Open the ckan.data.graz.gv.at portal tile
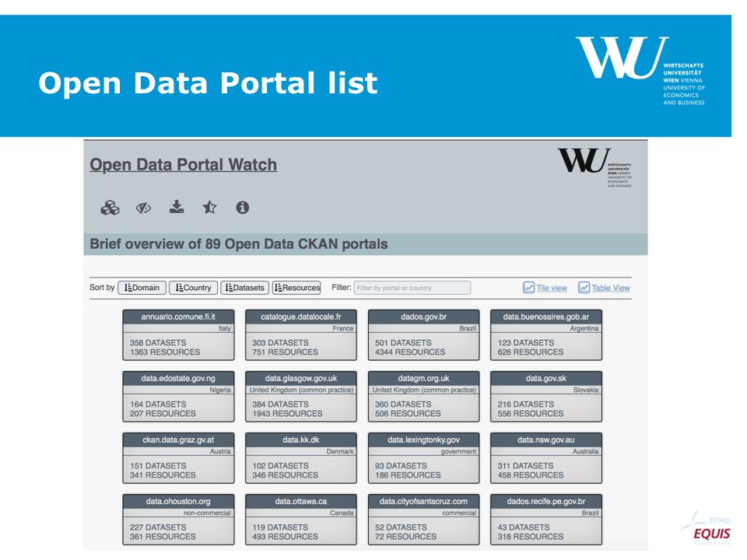The image size is (747, 560). 178,457
